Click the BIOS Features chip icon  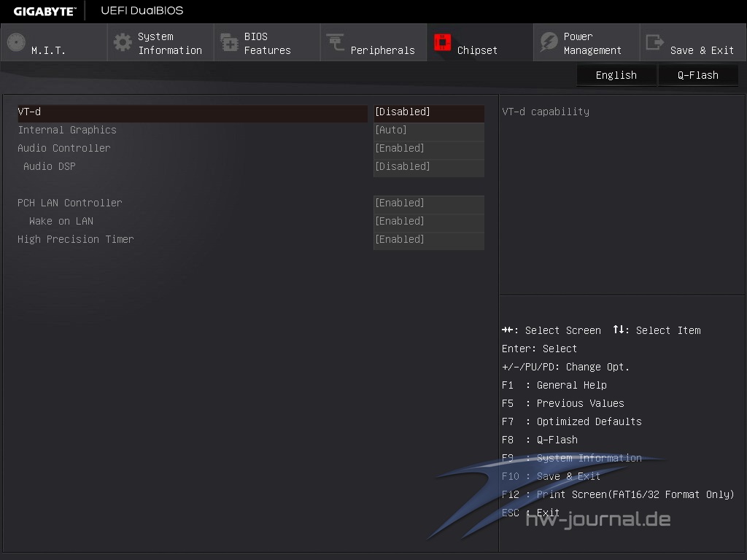point(229,42)
